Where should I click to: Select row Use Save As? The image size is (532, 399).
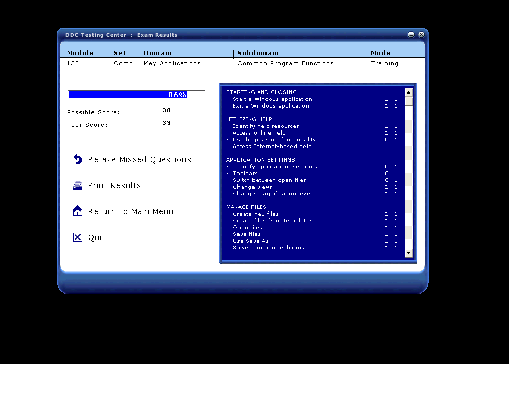tap(312, 241)
